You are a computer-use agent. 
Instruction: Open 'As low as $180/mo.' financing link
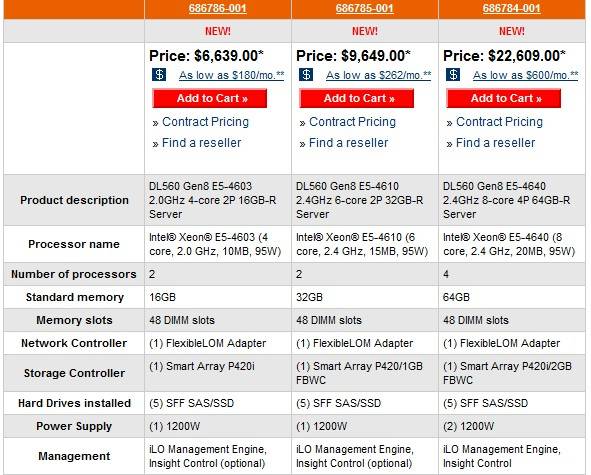[x=231, y=75]
